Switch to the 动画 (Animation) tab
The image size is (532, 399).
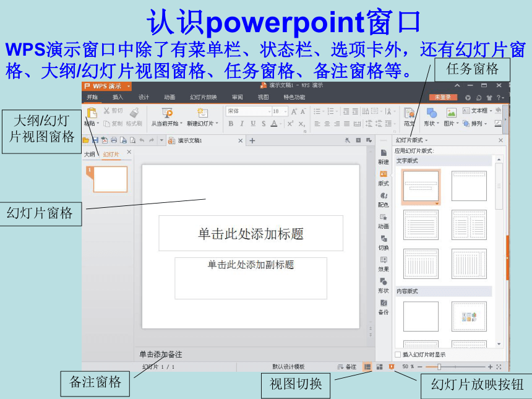pos(169,97)
